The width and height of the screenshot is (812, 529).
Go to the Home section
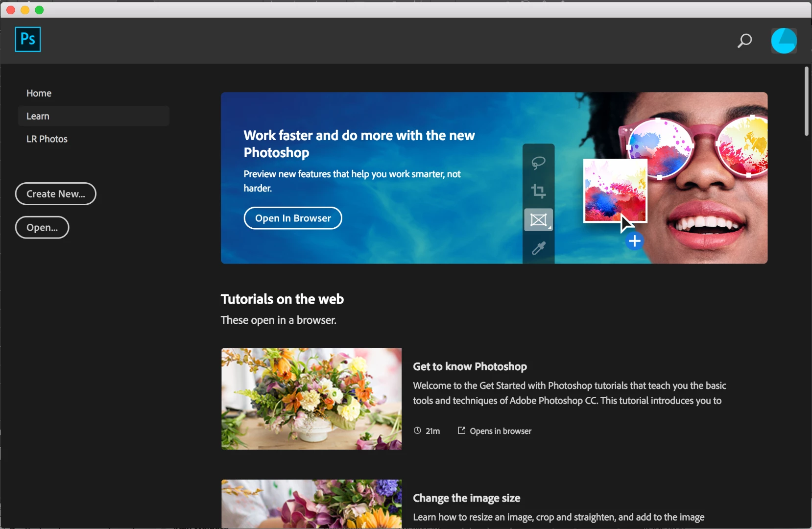click(39, 93)
